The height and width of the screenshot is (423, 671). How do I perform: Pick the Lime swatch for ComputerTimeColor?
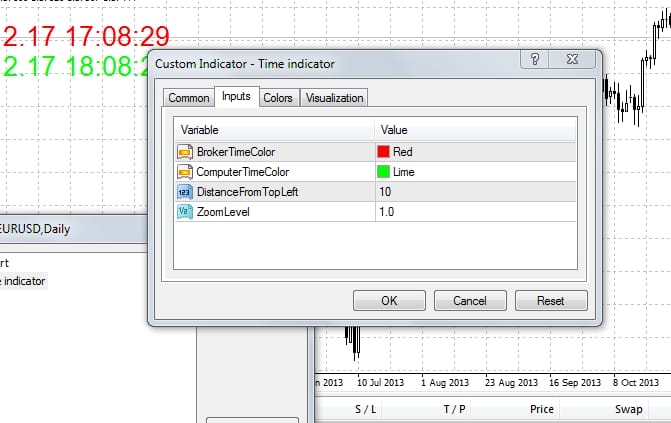(x=384, y=172)
